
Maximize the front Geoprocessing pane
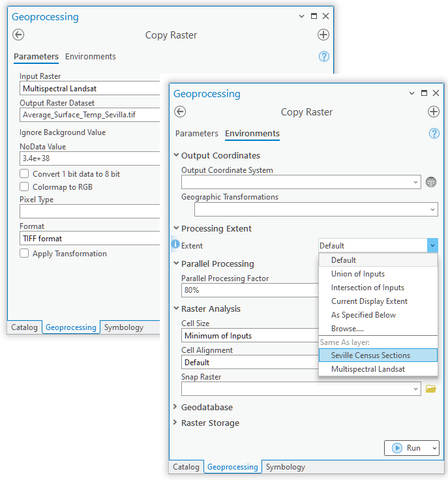(424, 93)
